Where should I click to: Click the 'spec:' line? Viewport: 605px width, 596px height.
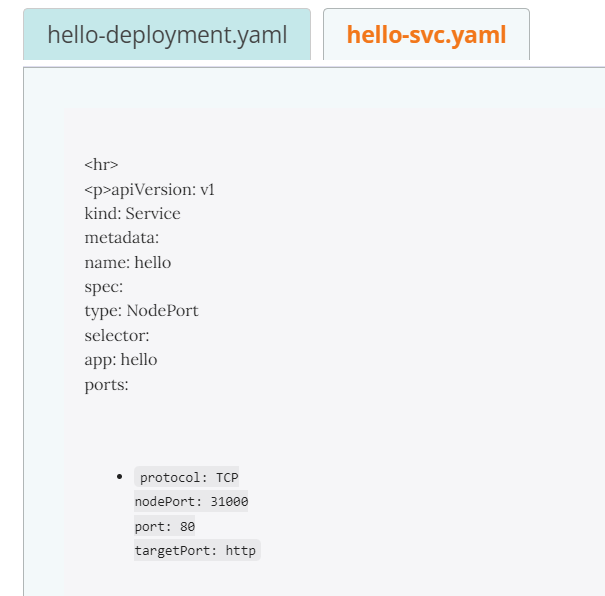104,287
